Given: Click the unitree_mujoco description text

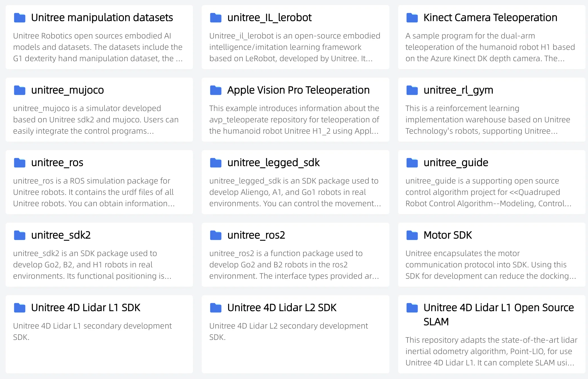Looking at the screenshot, I should [96, 120].
